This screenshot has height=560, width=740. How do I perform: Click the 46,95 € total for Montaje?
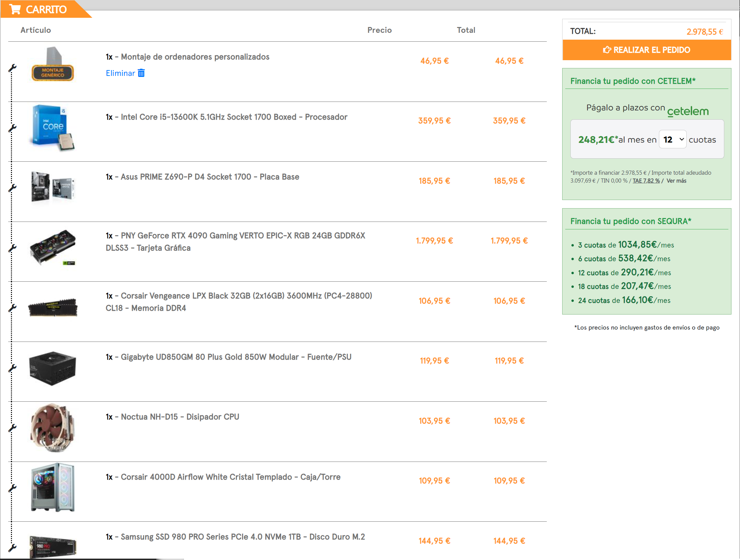click(509, 61)
